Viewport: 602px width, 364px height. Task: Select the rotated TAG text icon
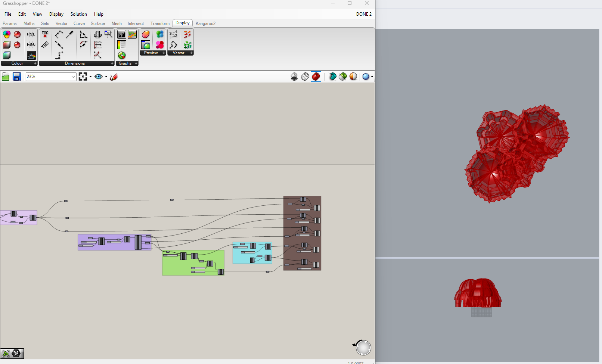point(45,45)
